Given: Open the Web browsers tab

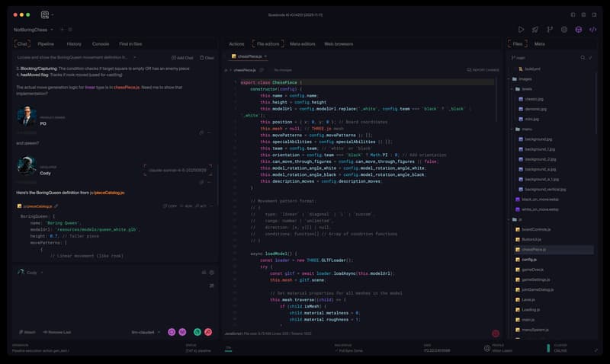Looking at the screenshot, I should pyautogui.click(x=339, y=44).
